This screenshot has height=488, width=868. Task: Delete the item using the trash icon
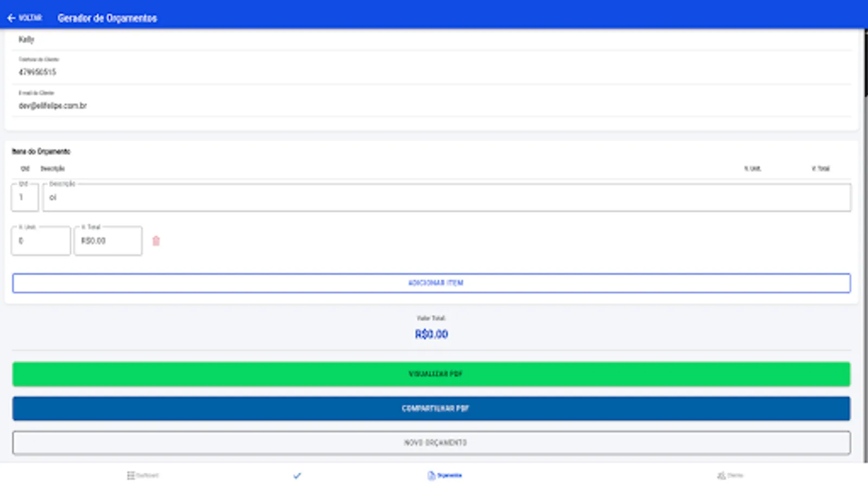click(x=156, y=241)
